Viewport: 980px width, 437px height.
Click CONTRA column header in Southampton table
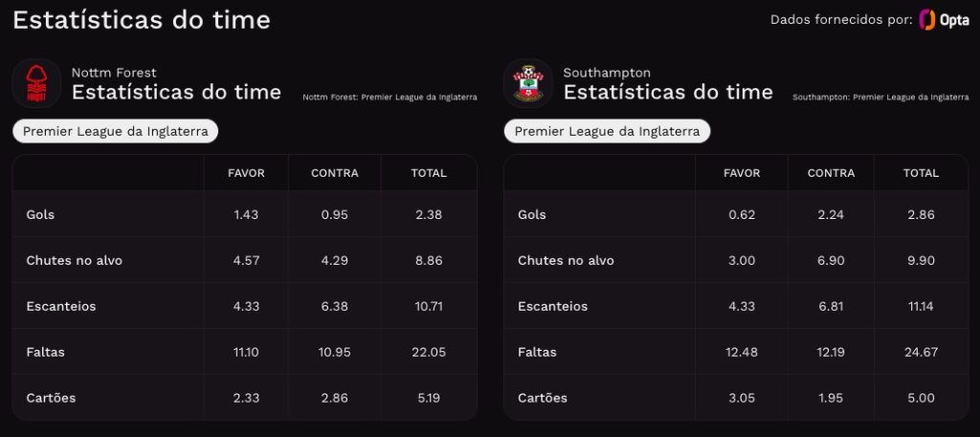coord(832,173)
